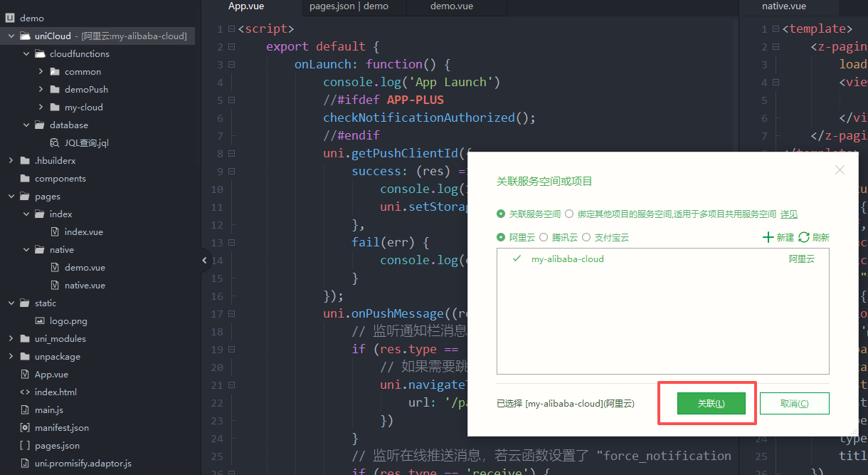868x475 pixels.
Task: Switch to the pages.json editor tab
Action: (349, 6)
